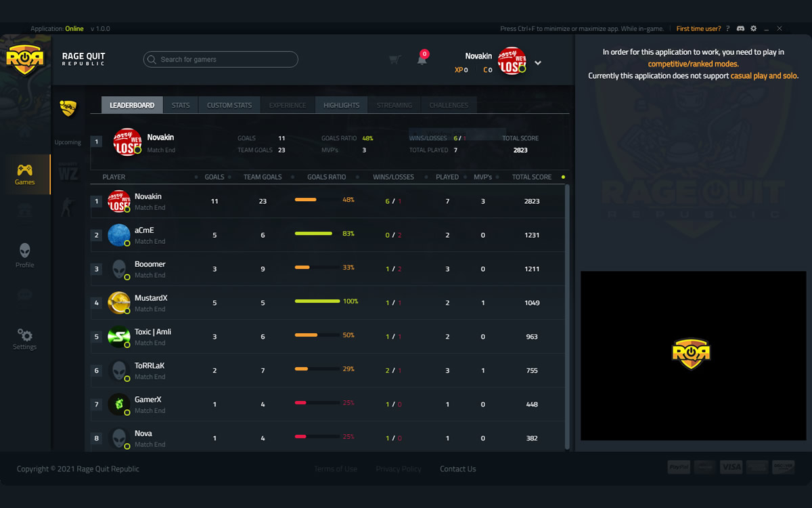The image size is (812, 508).
Task: Switch to the STATS tab
Action: coord(180,105)
